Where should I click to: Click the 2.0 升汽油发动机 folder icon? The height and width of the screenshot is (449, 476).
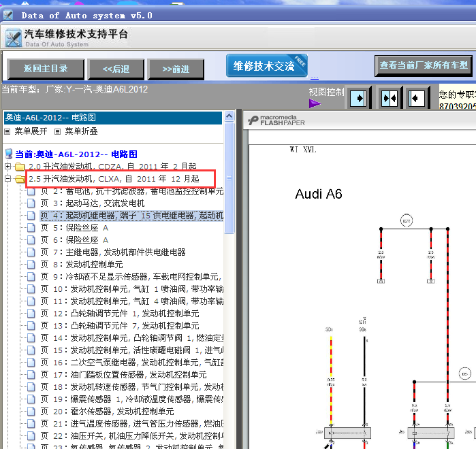tap(20, 167)
